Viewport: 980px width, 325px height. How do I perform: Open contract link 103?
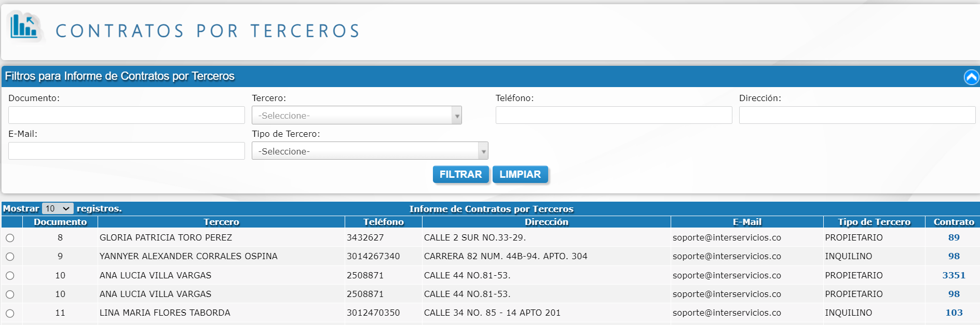(x=954, y=313)
